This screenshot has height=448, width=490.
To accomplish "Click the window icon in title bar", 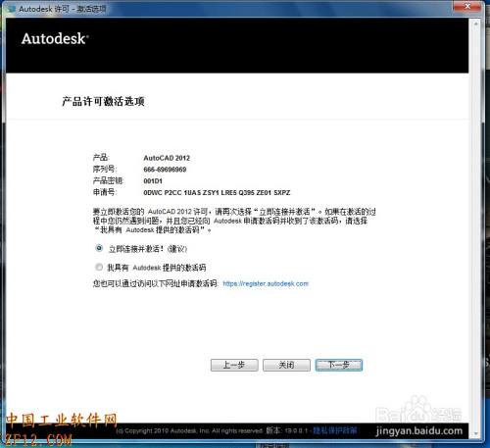I will (12, 9).
